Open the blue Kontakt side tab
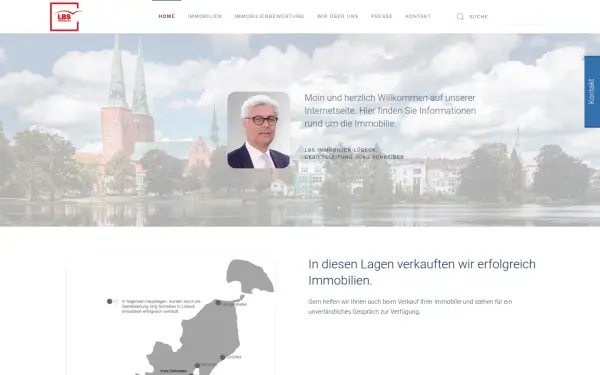This screenshot has height=375, width=600. click(x=592, y=92)
